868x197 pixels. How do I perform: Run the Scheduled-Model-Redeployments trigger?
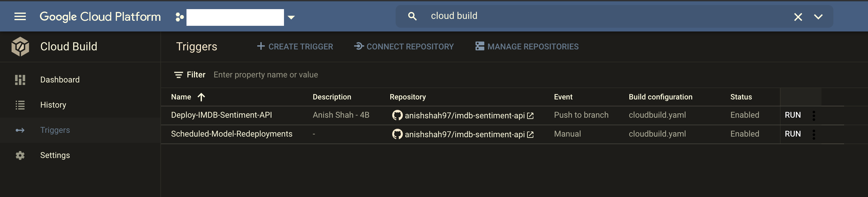tap(793, 134)
